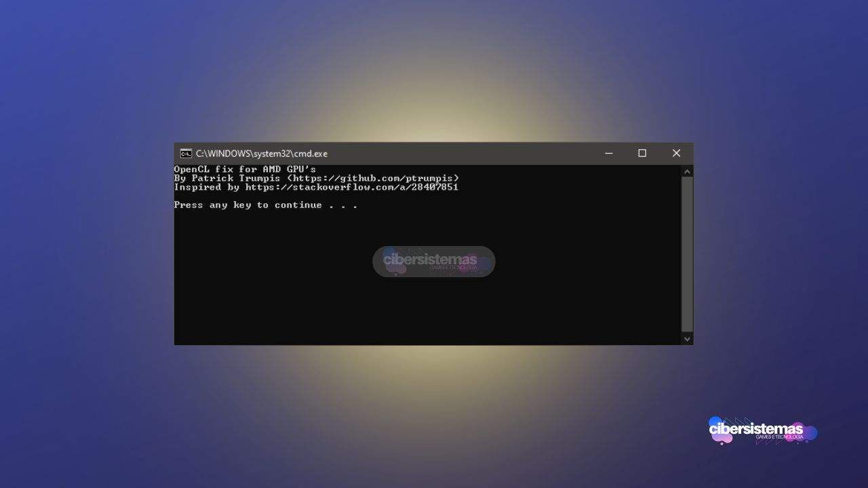Click the line 'OpenCL fix for AMD GPU's'

pos(245,169)
